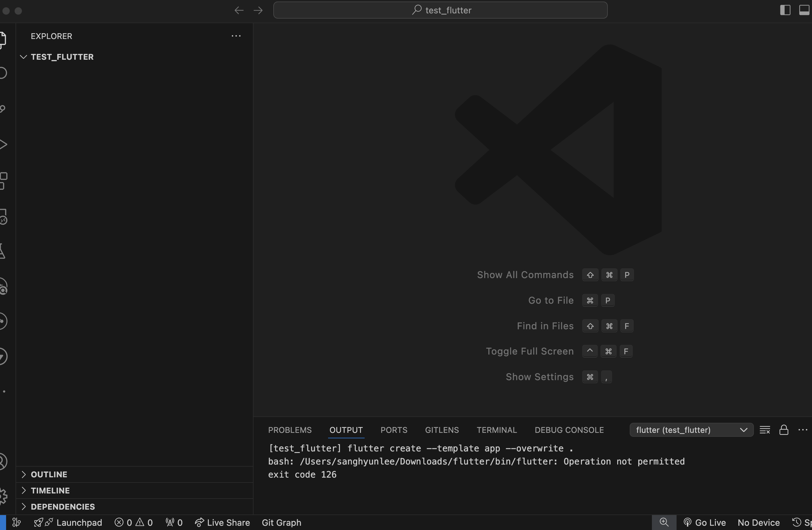
Task: Open the test_flutter command center search
Action: [440, 10]
